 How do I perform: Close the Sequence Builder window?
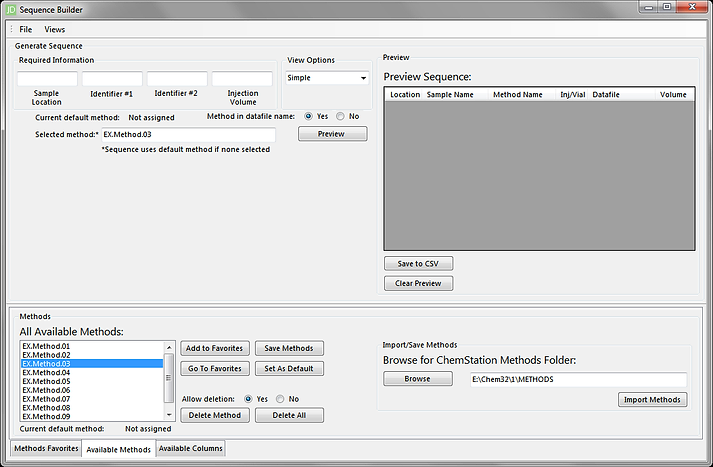(692, 7)
